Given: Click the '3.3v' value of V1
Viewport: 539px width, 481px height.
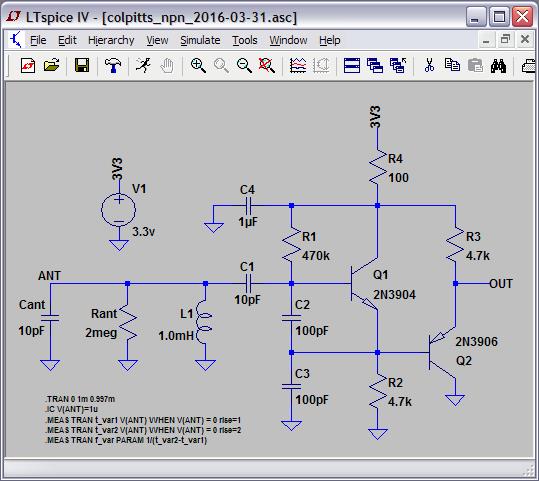Looking at the screenshot, I should point(144,232).
